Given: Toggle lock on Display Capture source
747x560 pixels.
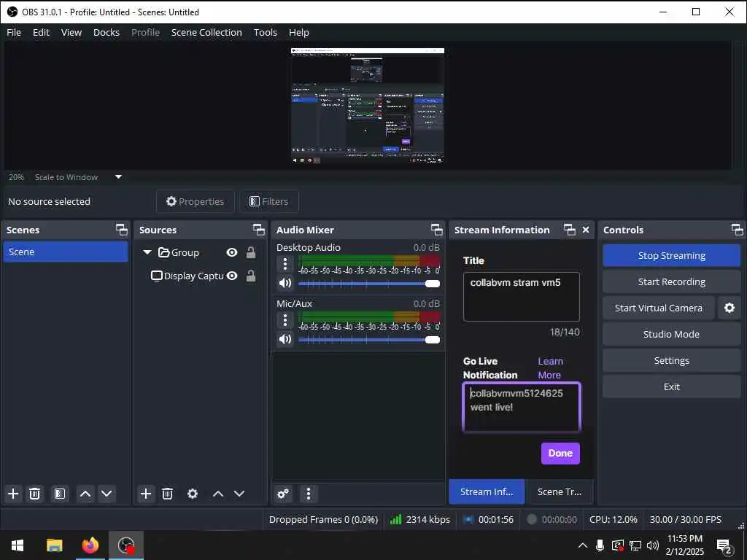Looking at the screenshot, I should (x=251, y=276).
